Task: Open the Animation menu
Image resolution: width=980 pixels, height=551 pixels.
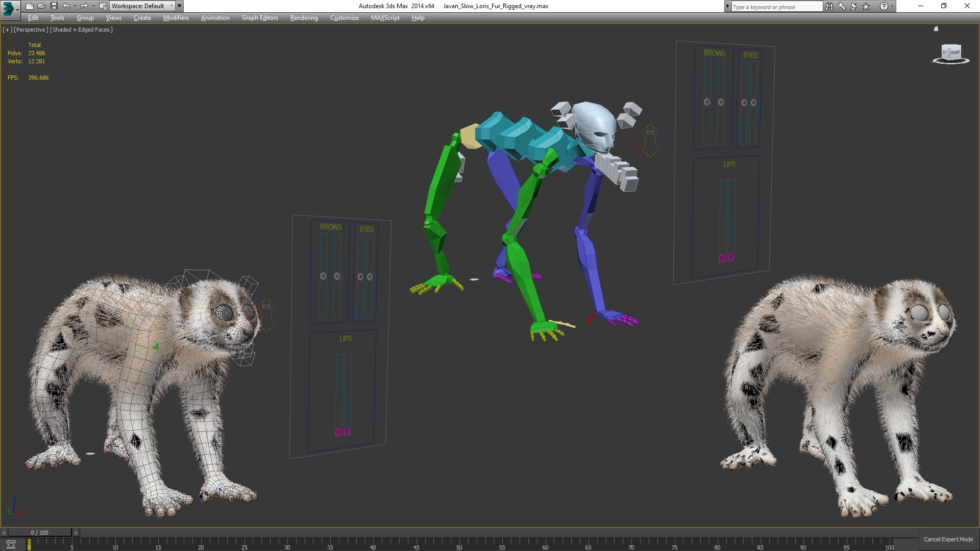Action: pos(215,18)
